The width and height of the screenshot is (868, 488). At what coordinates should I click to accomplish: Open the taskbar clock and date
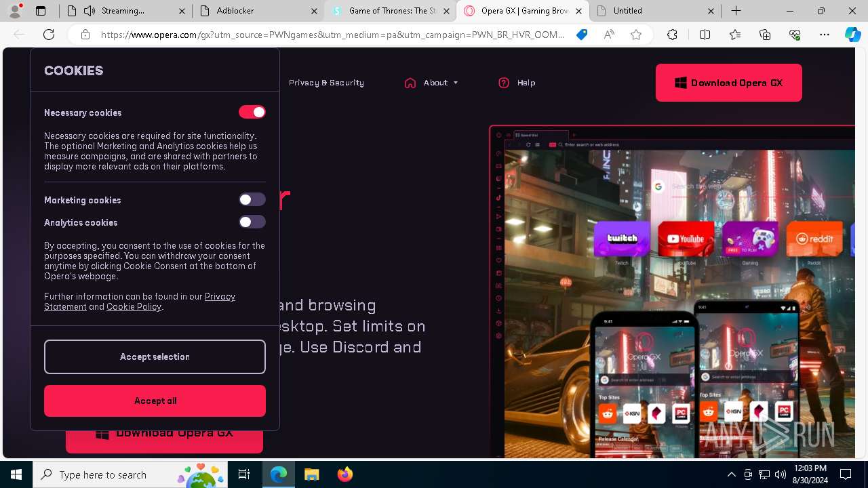point(810,474)
